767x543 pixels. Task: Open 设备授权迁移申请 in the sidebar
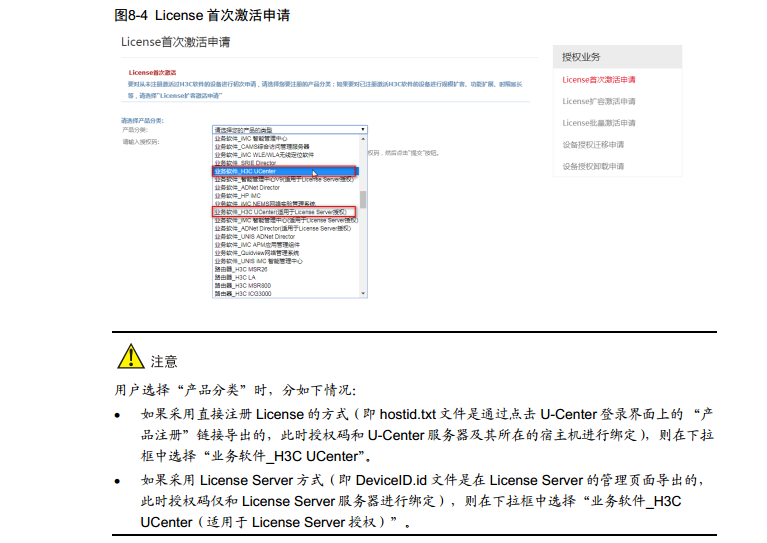(x=593, y=144)
